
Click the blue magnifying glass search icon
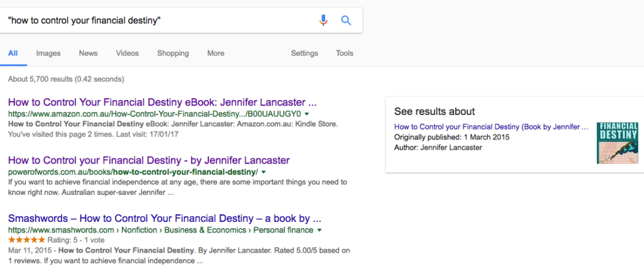click(x=345, y=20)
